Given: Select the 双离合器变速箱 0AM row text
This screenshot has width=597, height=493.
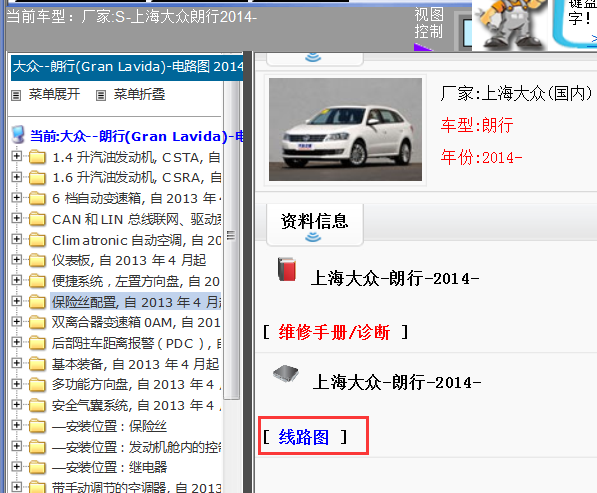Looking at the screenshot, I should coord(136,323).
